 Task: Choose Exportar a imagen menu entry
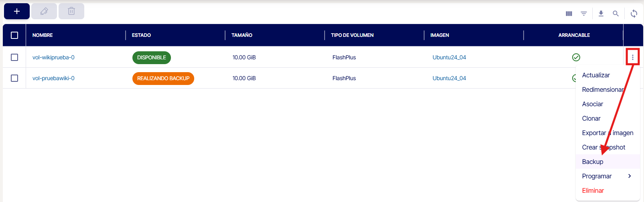click(x=608, y=133)
